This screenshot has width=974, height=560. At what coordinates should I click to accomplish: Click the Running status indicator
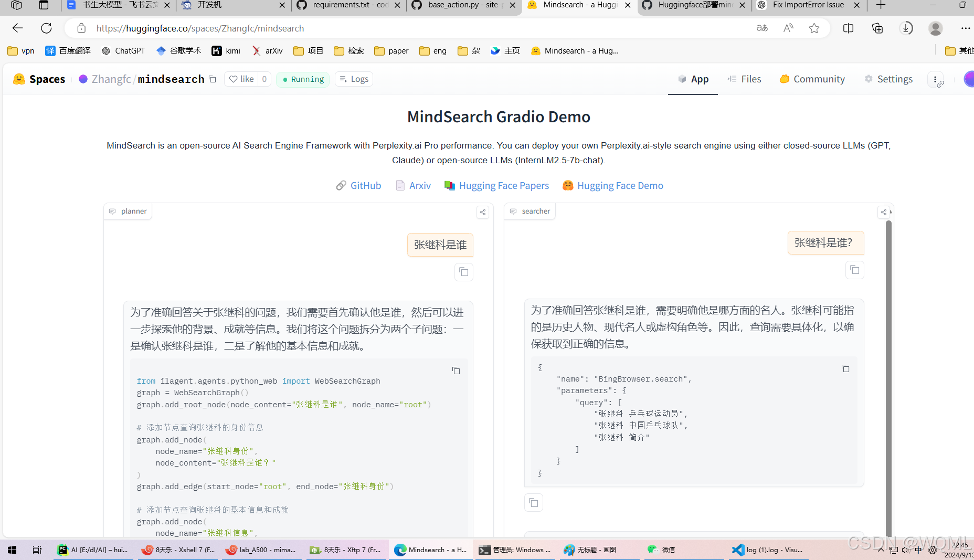(302, 79)
